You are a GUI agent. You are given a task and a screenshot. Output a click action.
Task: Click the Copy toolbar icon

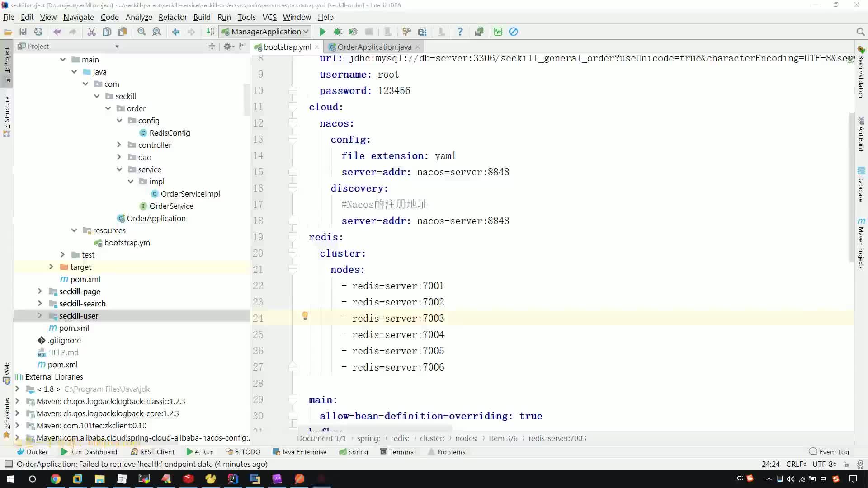[x=107, y=32]
